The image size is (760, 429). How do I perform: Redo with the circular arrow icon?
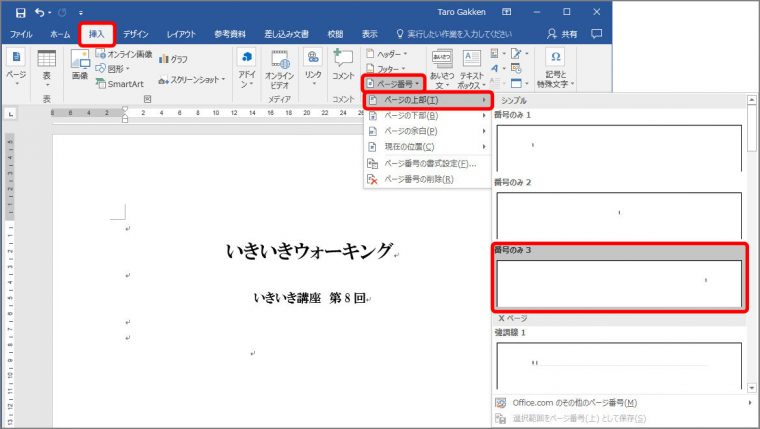(x=62, y=13)
